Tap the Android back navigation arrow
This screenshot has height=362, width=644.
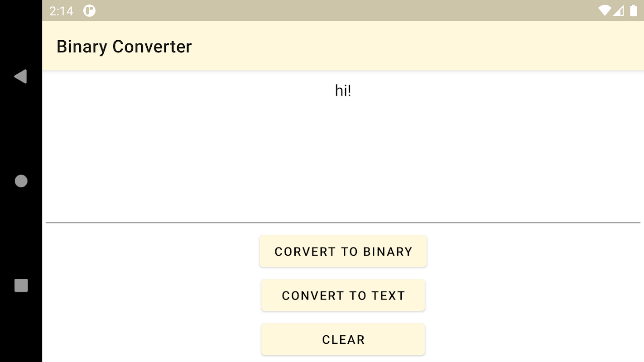coord(21,76)
